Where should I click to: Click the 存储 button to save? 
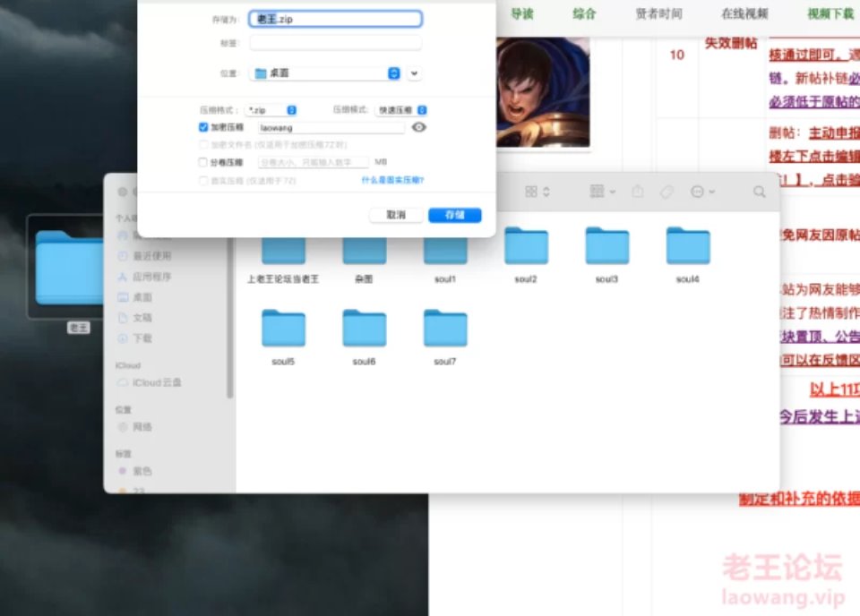pos(454,215)
